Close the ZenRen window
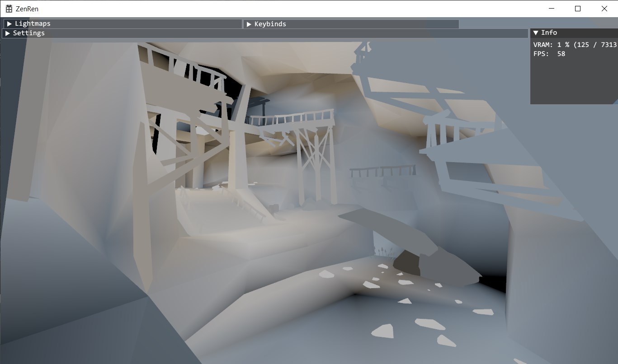Viewport: 618px width, 364px height. [x=604, y=9]
